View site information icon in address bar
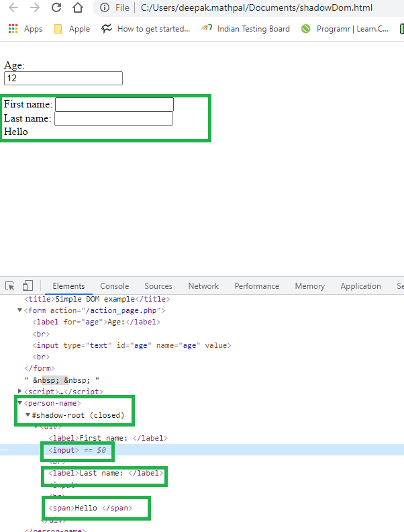The height and width of the screenshot is (532, 404). coord(105,7)
